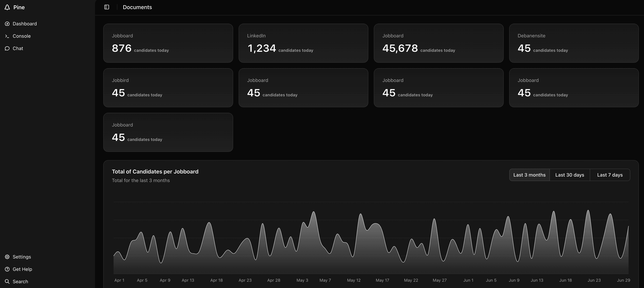
Task: Select the Last 3 months range
Action: click(529, 175)
